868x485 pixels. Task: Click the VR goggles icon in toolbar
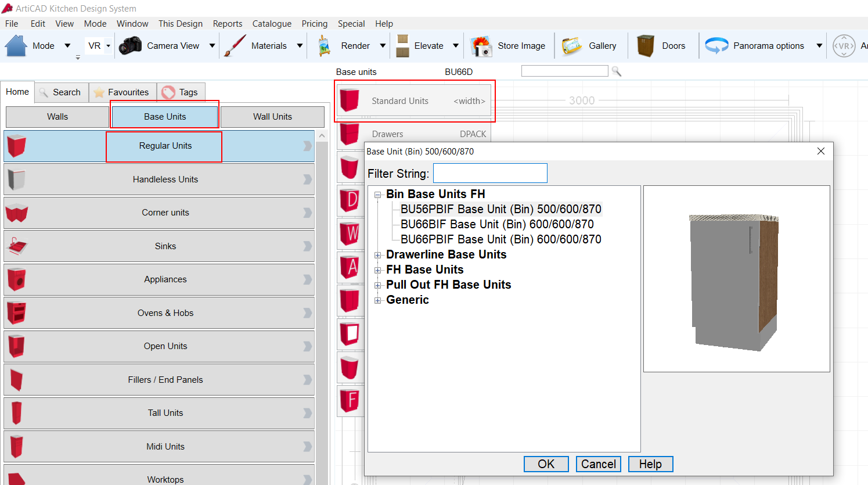[x=844, y=46]
